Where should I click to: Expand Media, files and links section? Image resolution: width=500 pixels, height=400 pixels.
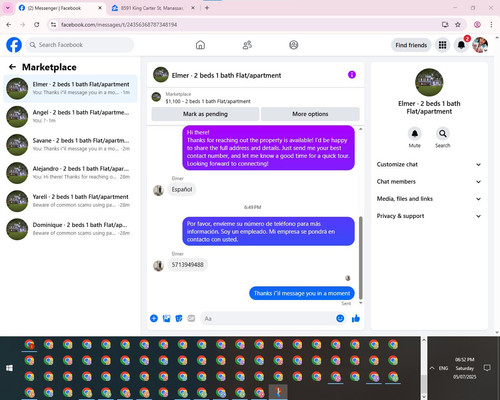pos(429,199)
